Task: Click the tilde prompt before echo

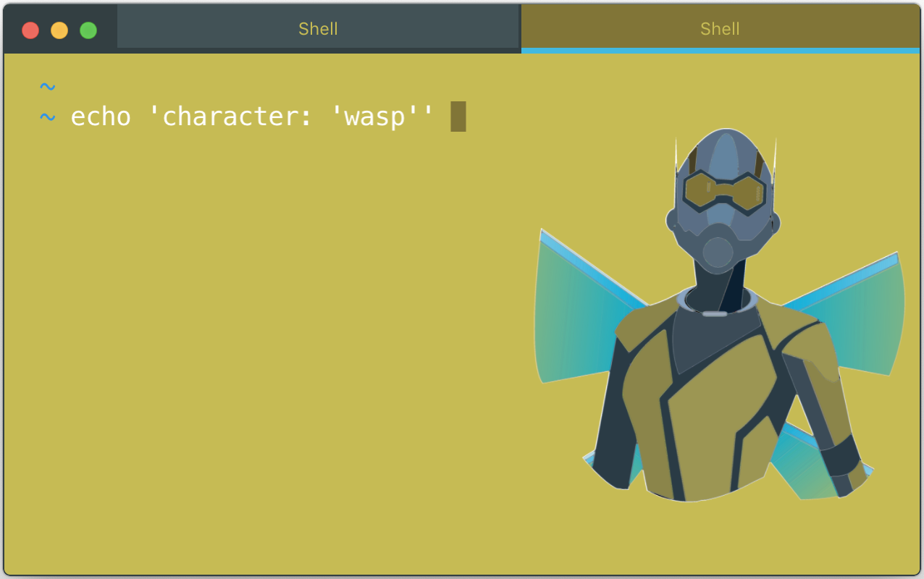Action: click(47, 117)
